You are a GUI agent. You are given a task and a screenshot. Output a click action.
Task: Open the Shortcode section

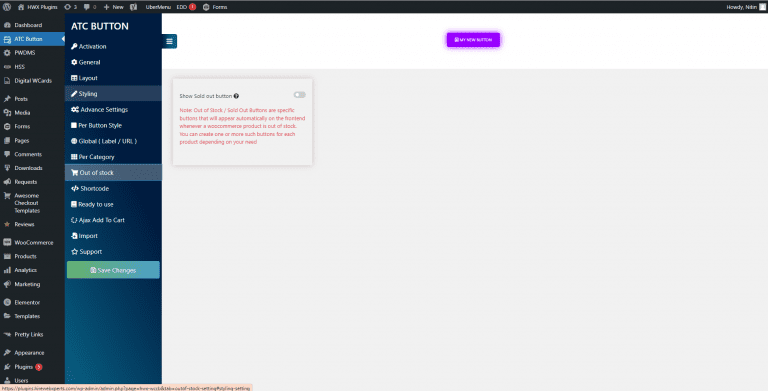(113, 188)
